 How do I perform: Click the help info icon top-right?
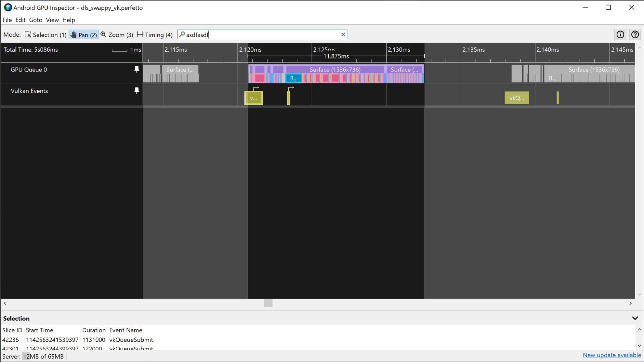[x=620, y=34]
